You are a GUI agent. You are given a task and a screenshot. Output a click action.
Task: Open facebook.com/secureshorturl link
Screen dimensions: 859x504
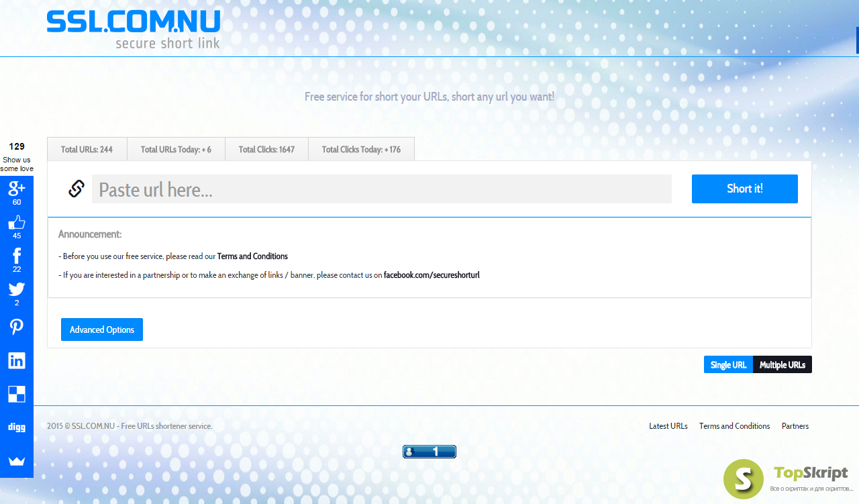pos(432,275)
